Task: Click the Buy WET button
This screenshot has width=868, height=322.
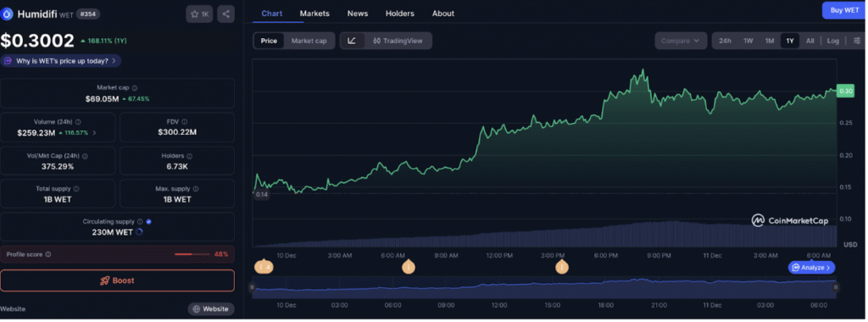Action: click(x=843, y=10)
